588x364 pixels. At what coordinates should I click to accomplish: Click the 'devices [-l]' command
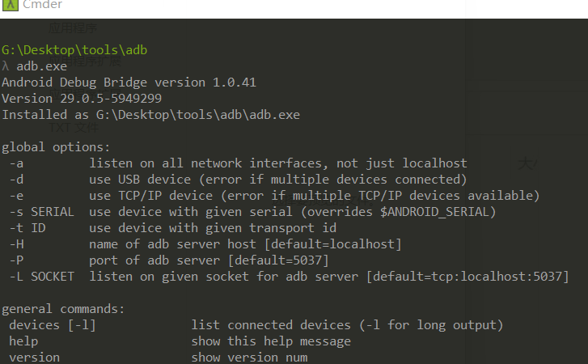coord(53,325)
